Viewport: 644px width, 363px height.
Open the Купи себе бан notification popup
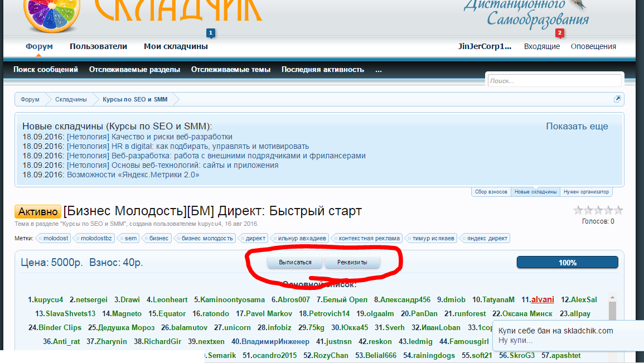568,336
